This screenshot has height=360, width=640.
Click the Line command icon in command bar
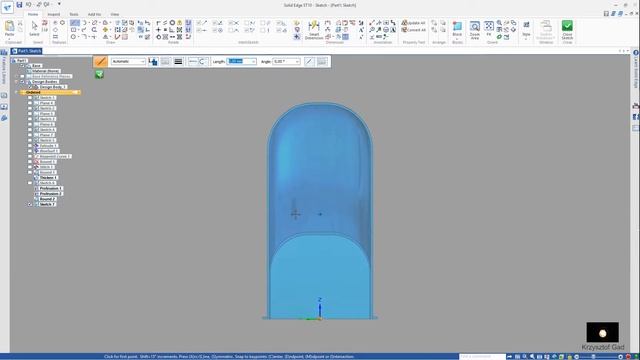[x=101, y=62]
